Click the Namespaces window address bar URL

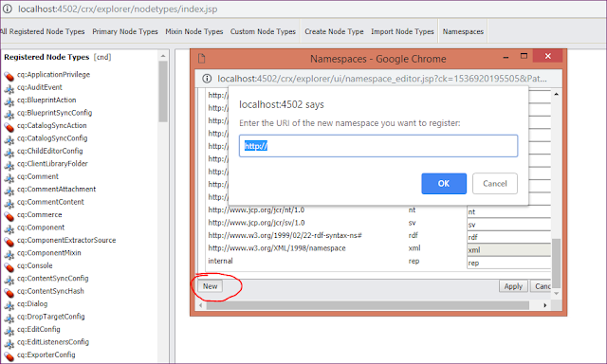(382, 79)
